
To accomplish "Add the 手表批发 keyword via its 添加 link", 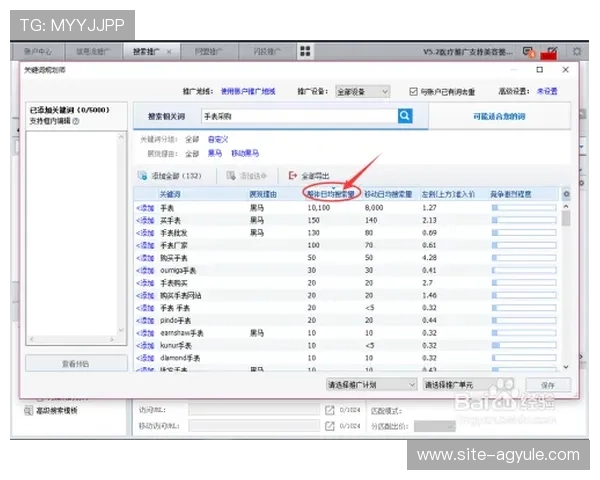I will pyautogui.click(x=145, y=233).
